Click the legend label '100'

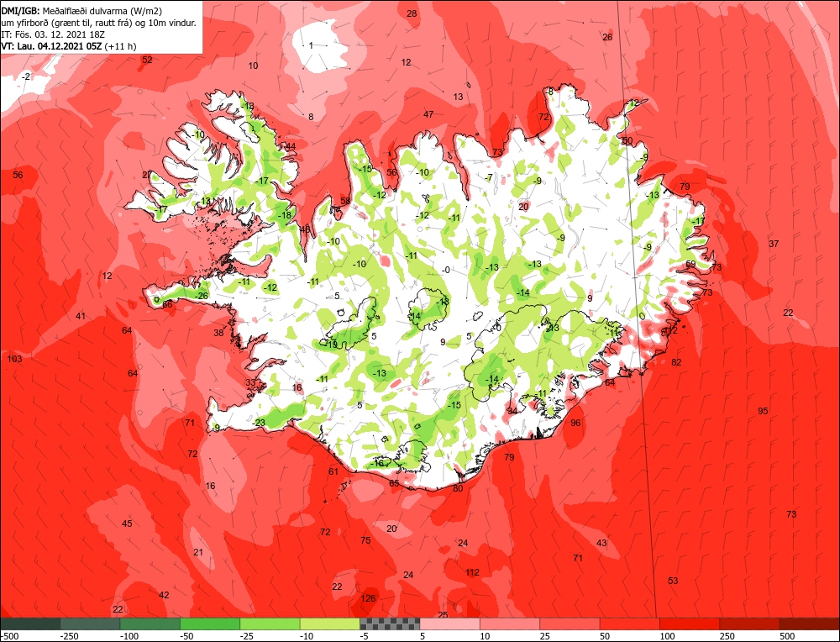point(668,636)
